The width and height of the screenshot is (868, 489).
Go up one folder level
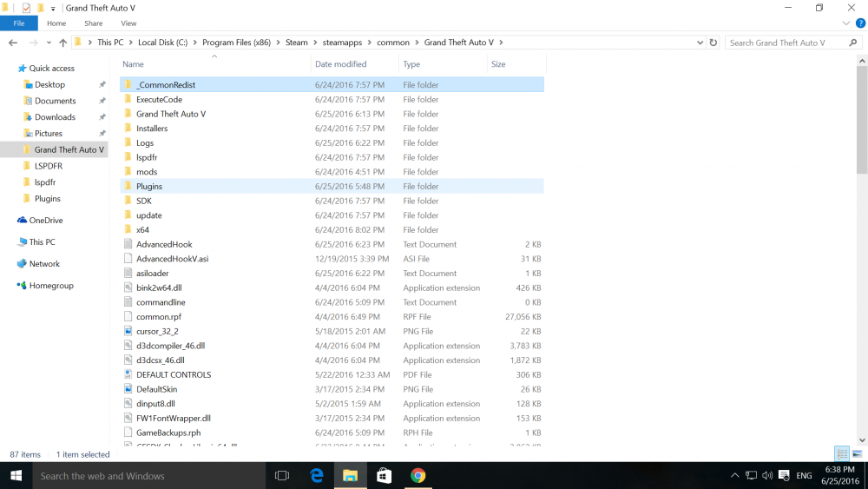click(x=63, y=43)
